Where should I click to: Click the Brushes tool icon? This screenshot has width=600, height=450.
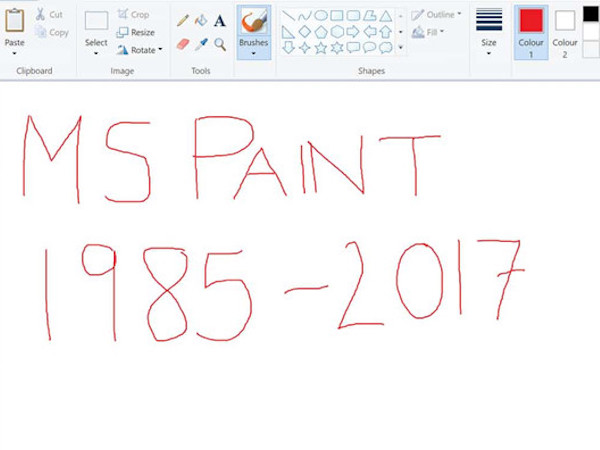254,21
